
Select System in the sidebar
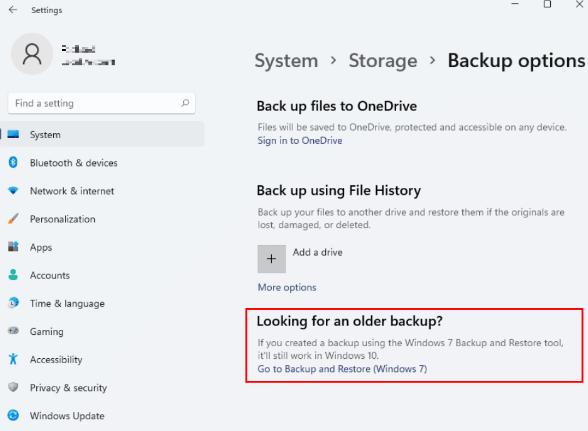(x=102, y=134)
